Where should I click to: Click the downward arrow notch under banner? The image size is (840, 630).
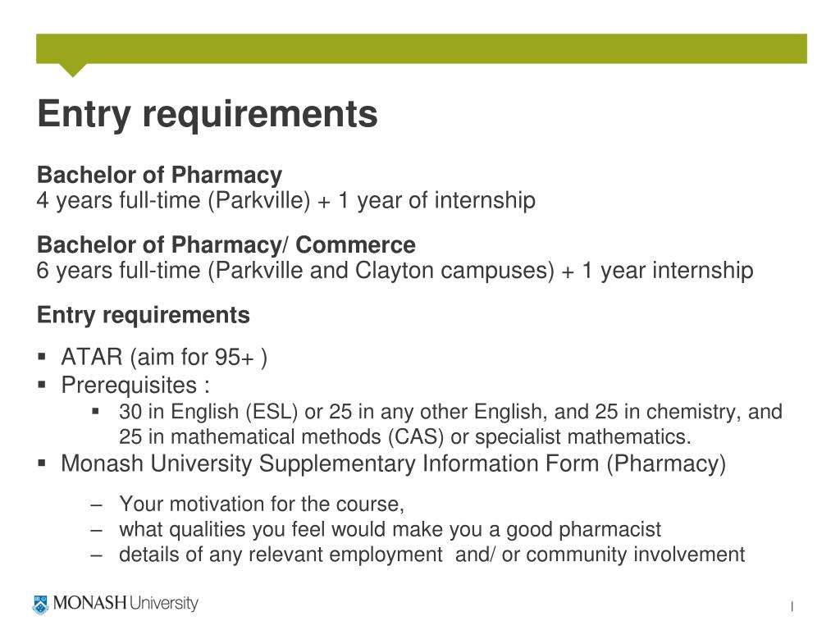[x=72, y=71]
